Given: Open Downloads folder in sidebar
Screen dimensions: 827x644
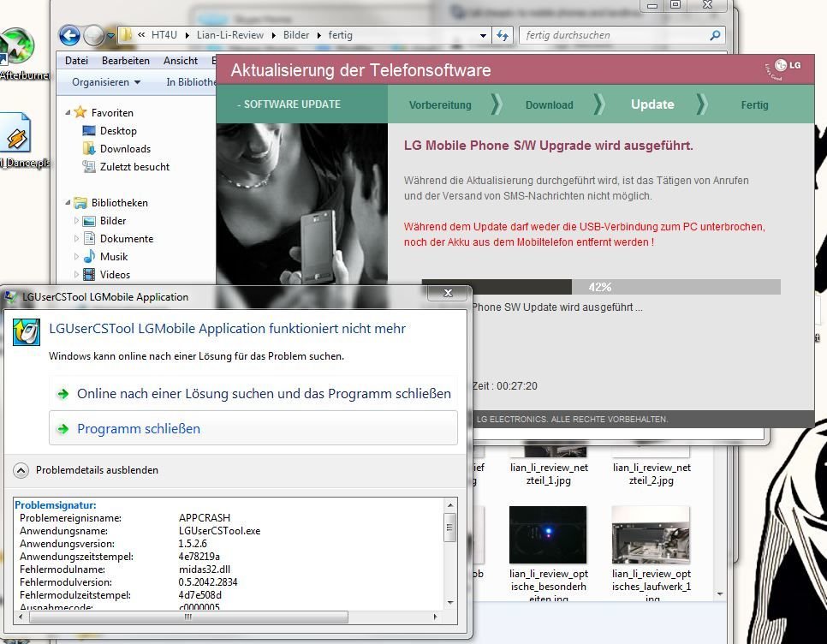Looking at the screenshot, I should click(125, 149).
